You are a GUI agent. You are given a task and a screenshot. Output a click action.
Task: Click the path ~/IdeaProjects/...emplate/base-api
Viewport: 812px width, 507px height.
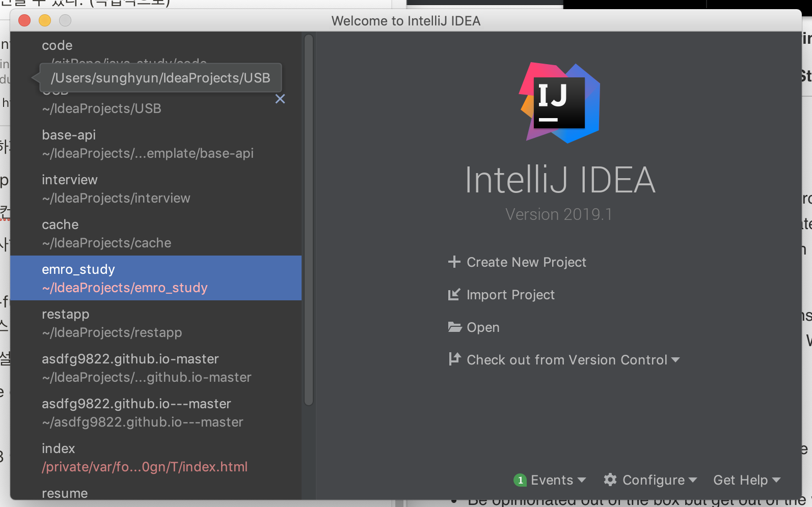point(148,153)
